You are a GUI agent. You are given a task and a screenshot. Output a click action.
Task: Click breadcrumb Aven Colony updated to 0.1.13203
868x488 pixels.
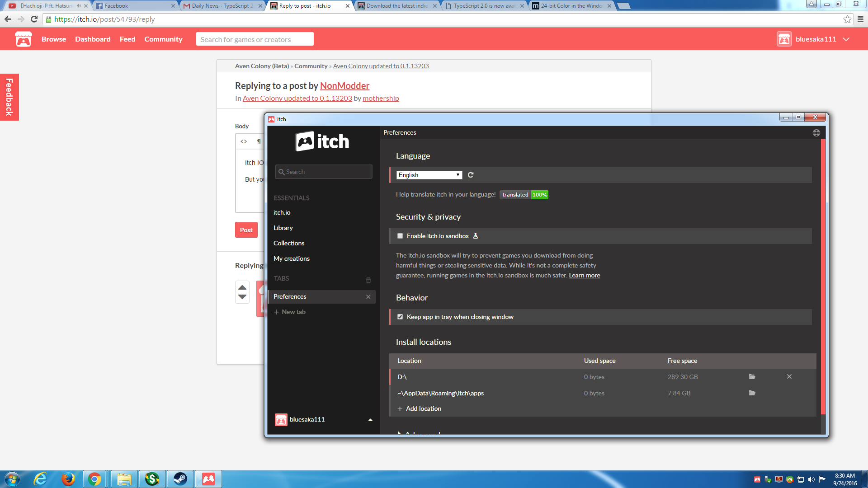[381, 66]
